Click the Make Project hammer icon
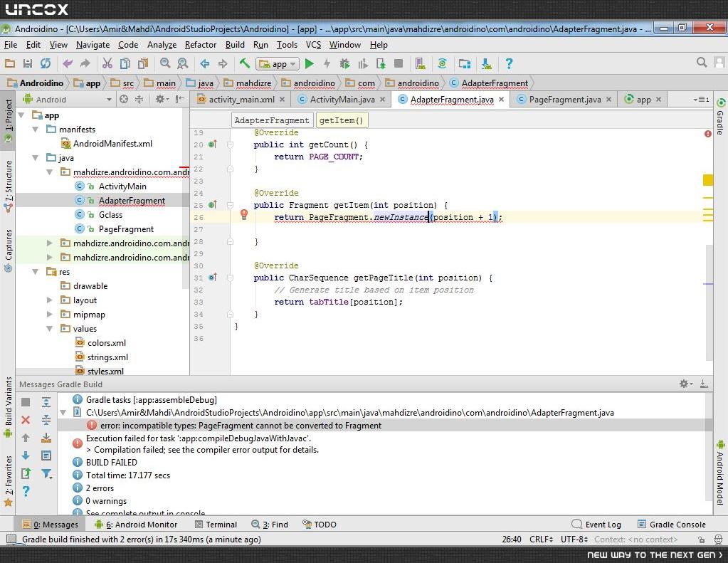Viewport: 728px width, 563px height. point(245,63)
